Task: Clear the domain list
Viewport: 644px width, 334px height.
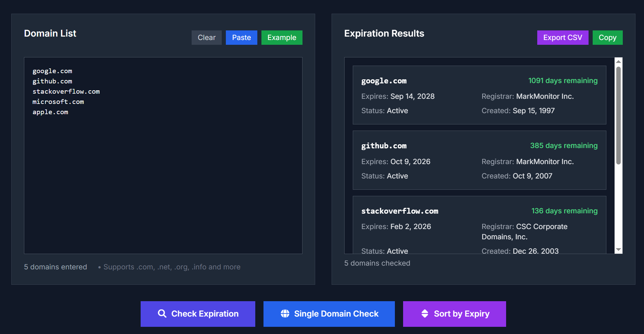Action: (207, 38)
